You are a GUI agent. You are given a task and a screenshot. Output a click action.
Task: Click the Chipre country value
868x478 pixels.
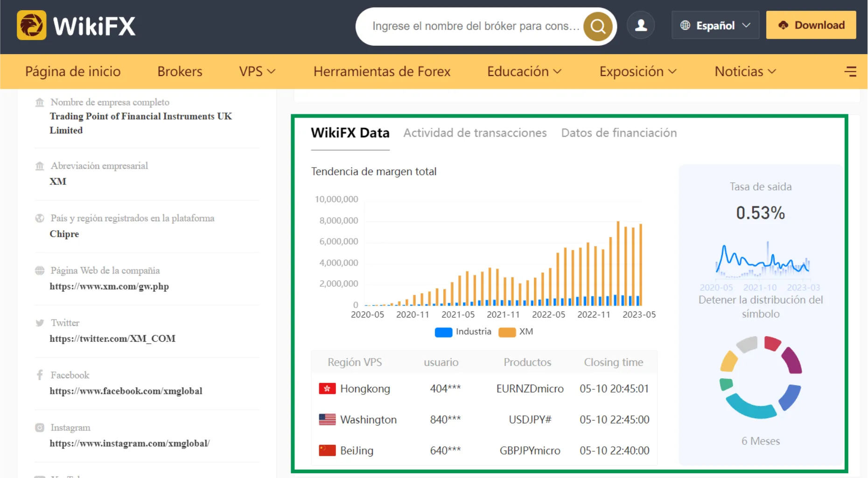64,234
